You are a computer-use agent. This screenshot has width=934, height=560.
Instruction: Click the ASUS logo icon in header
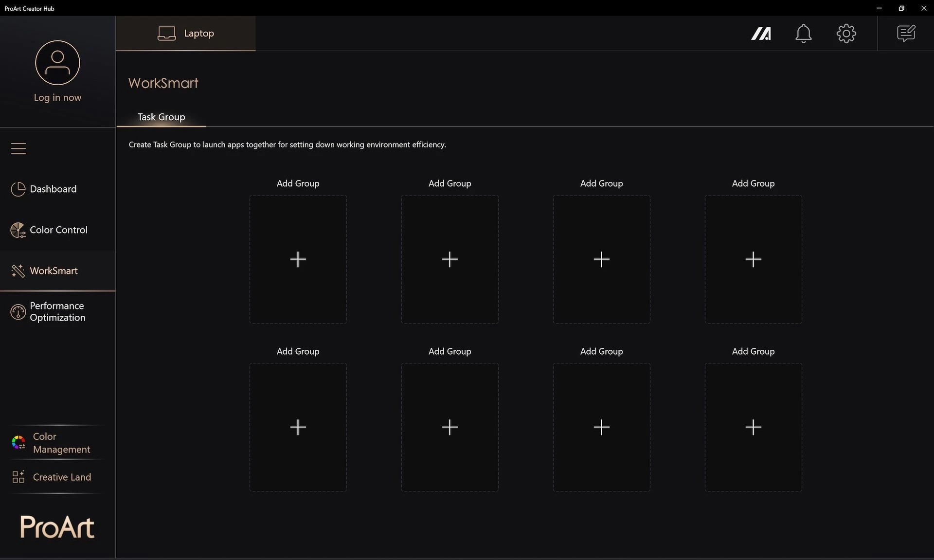[761, 34]
